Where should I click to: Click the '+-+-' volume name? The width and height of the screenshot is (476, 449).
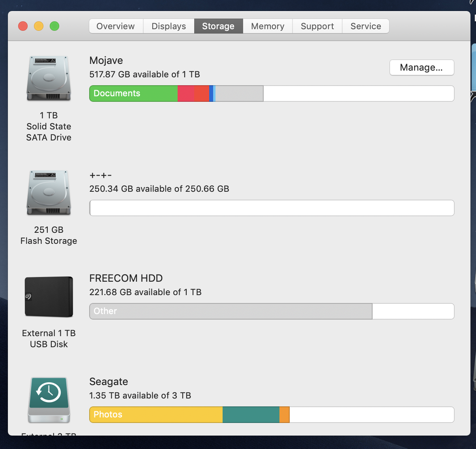(x=101, y=175)
